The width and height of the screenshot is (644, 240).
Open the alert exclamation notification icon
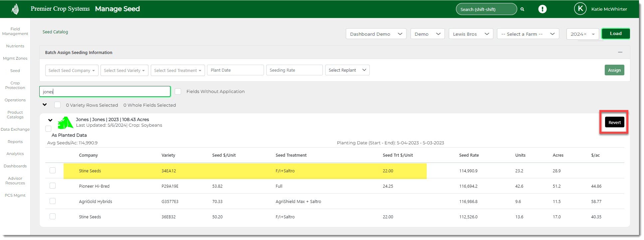542,9
